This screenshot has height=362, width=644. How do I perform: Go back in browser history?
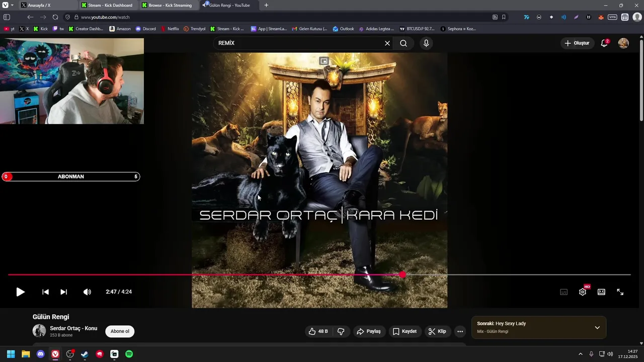[30, 17]
